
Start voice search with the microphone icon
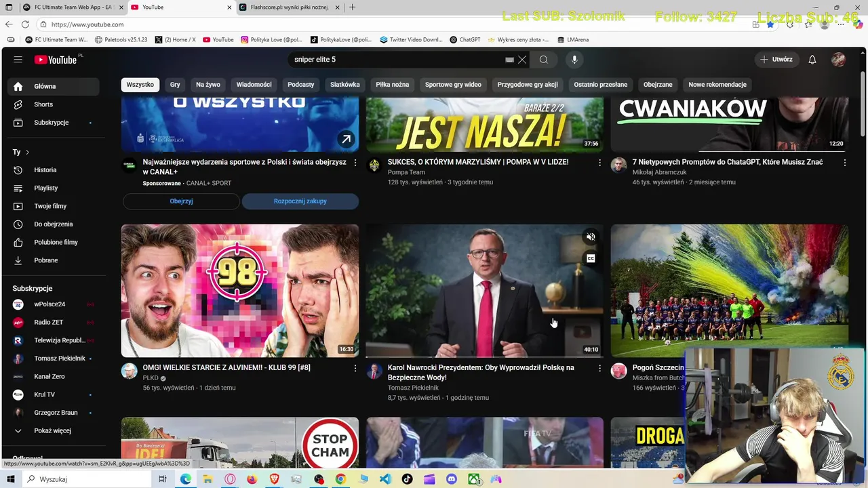click(574, 60)
